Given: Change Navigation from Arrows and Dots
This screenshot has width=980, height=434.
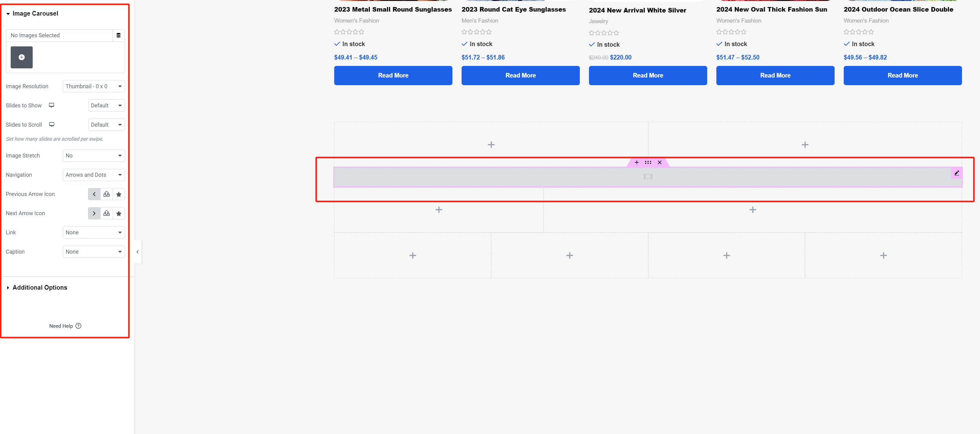Looking at the screenshot, I should pyautogui.click(x=93, y=175).
